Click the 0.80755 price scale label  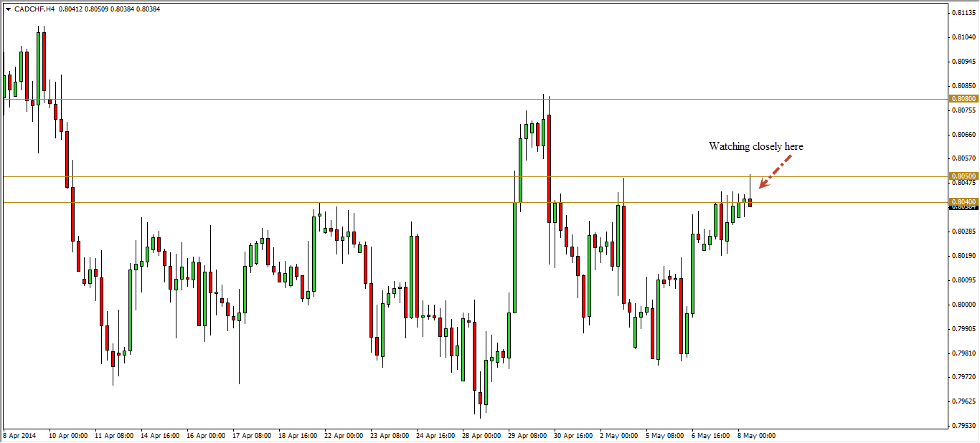[x=964, y=110]
